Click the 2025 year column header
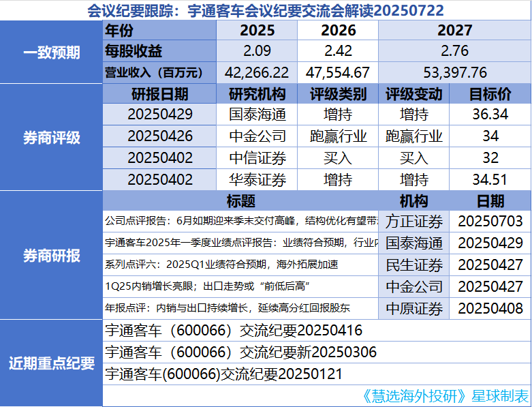The image size is (532, 407). coord(257,31)
